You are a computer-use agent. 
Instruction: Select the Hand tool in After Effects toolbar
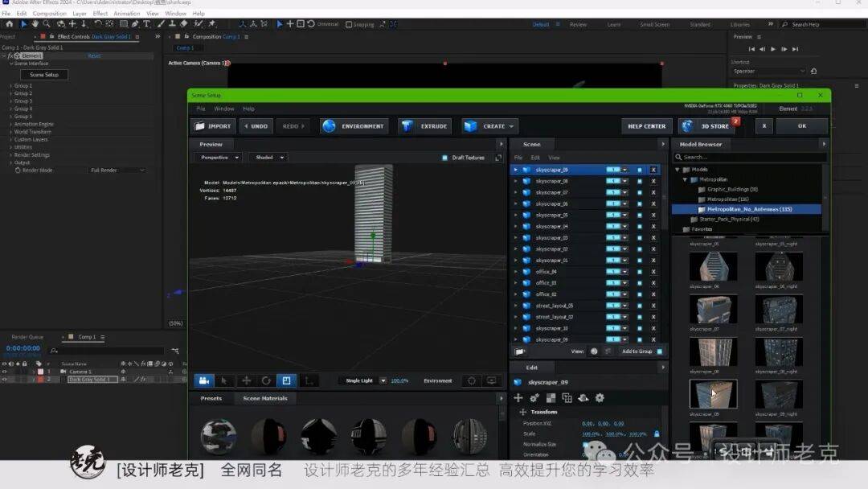click(35, 24)
